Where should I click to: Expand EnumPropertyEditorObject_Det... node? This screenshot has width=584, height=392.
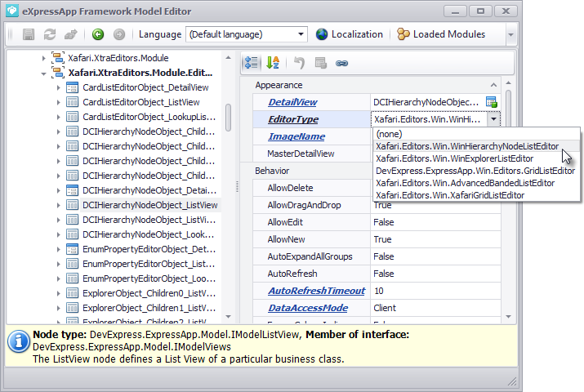pyautogui.click(x=59, y=249)
